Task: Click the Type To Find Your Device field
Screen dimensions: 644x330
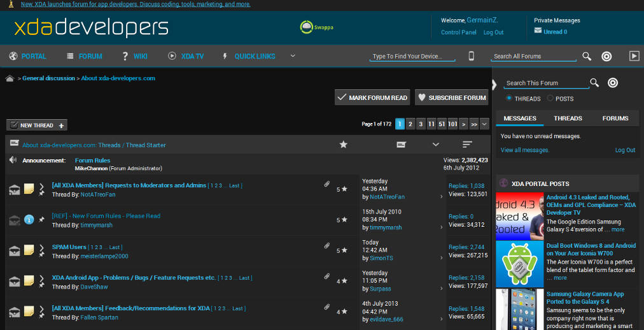Action: 412,56
